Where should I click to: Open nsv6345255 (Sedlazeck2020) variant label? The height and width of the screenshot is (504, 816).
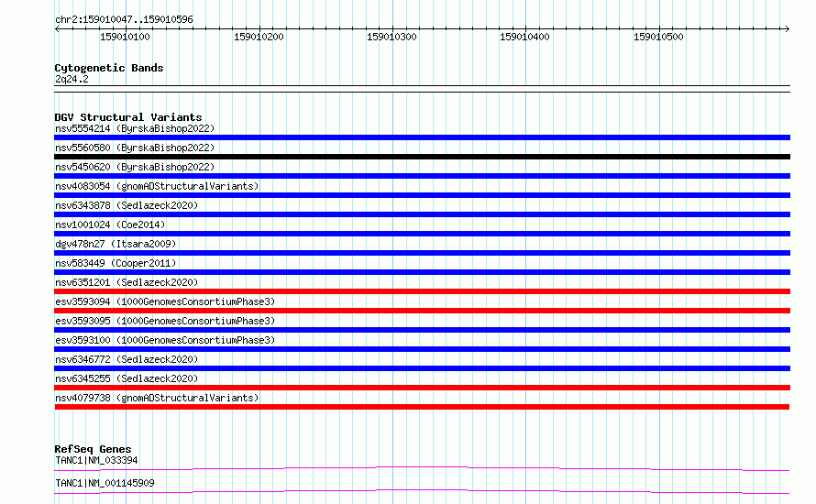coord(127,378)
